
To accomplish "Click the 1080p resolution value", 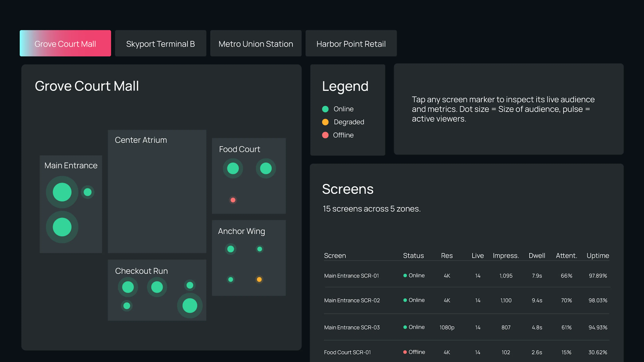I will point(447,327).
